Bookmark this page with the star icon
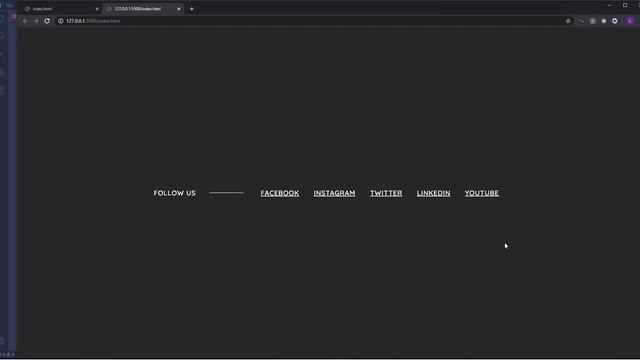 click(568, 21)
